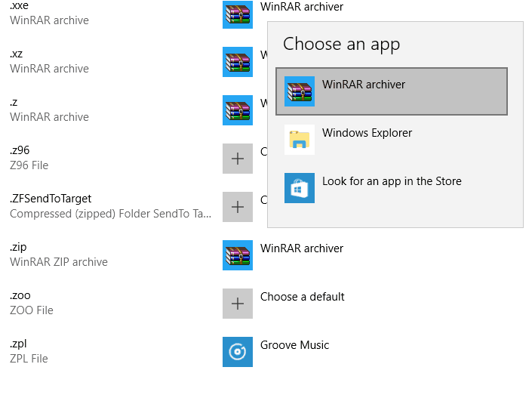Click the .zip extension text
The width and height of the screenshot is (532, 398).
pos(18,247)
